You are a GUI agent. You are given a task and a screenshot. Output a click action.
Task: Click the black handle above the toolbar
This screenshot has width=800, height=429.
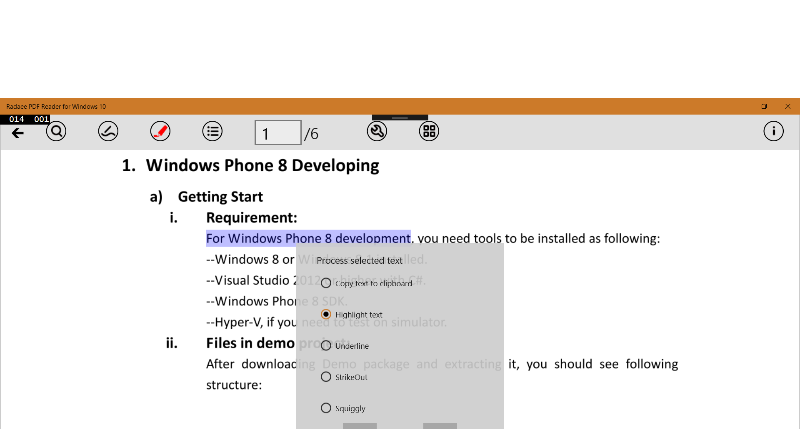pos(400,118)
